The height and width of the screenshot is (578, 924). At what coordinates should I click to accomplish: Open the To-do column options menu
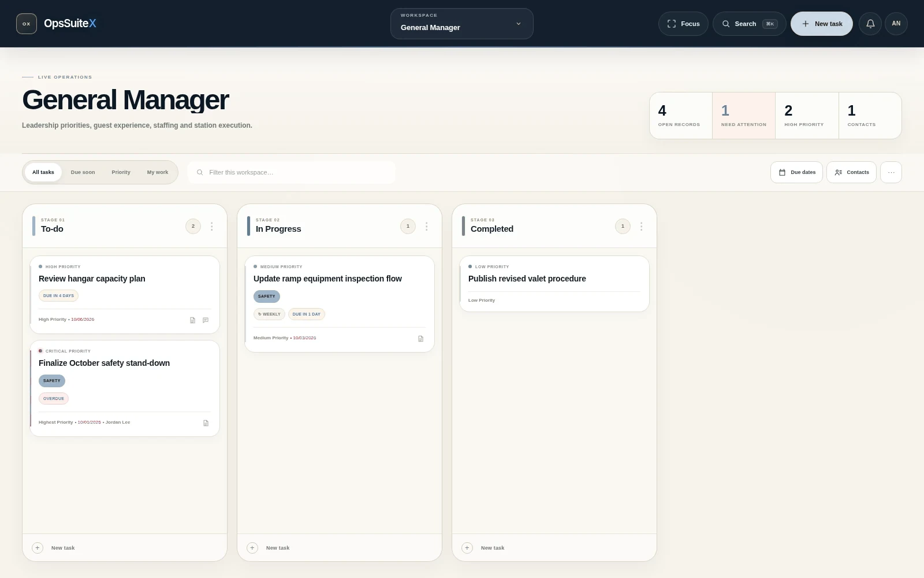(212, 227)
